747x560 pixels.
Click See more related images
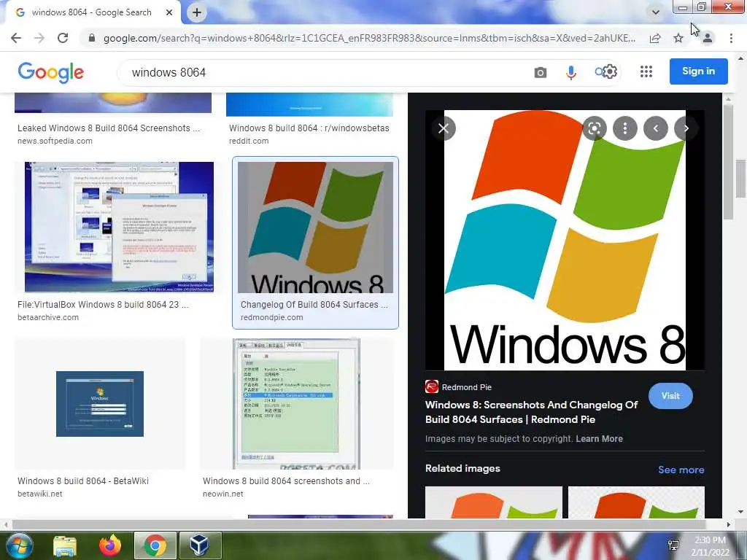[x=681, y=470]
